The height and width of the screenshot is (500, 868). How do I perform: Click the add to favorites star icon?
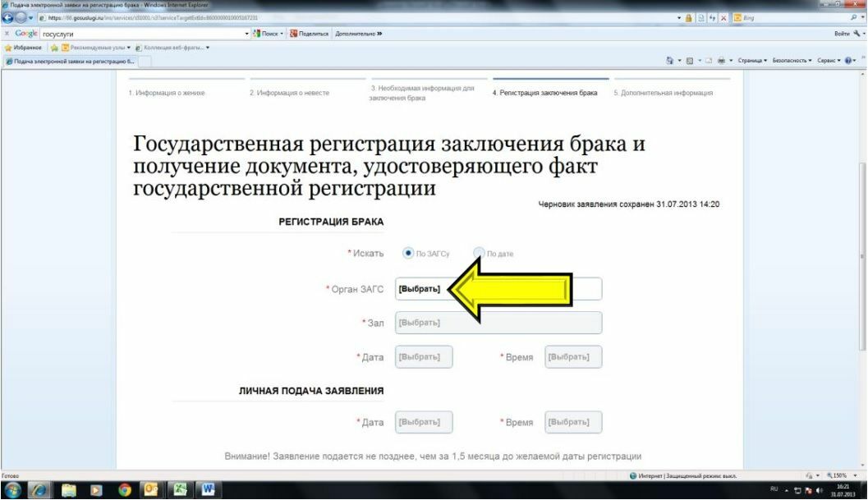[x=54, y=48]
